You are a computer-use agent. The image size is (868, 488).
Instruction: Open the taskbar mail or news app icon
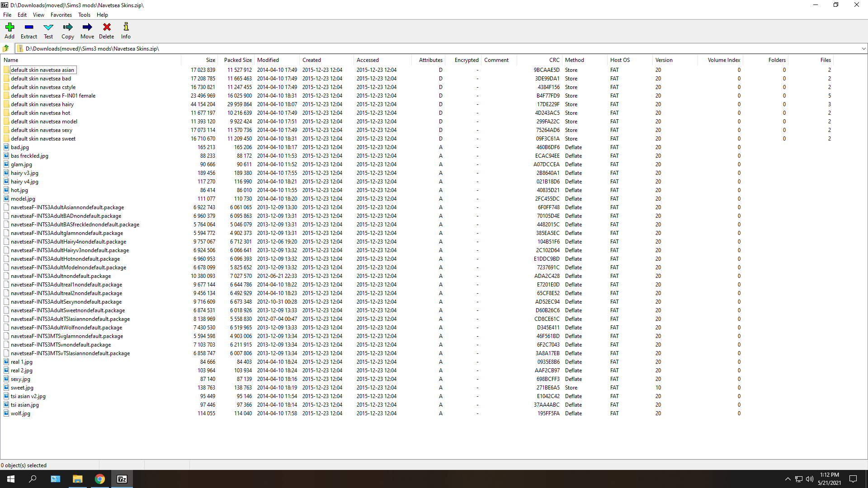click(56, 479)
